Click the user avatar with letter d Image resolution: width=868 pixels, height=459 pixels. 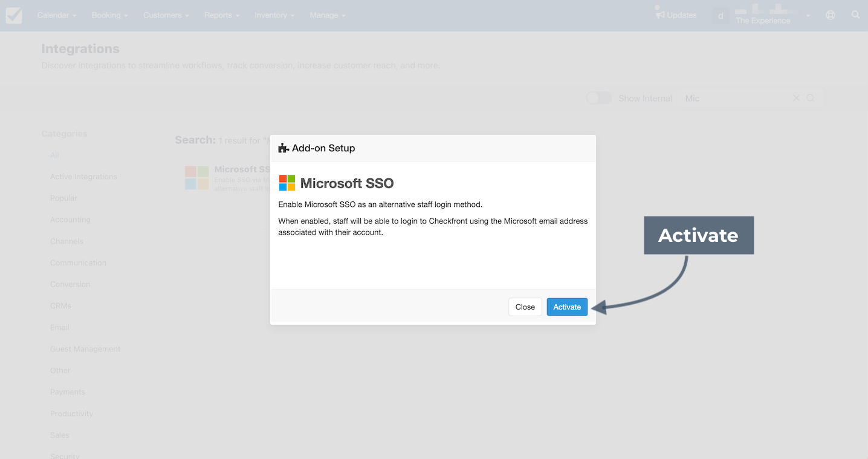720,16
